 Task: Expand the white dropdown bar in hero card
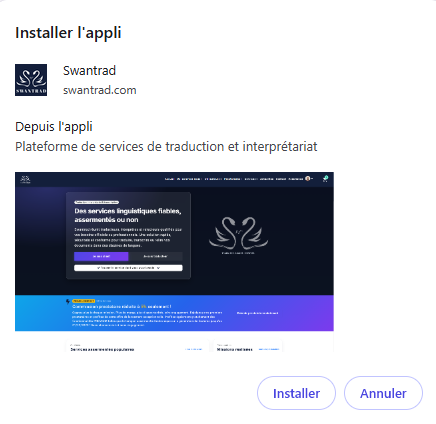(x=128, y=268)
